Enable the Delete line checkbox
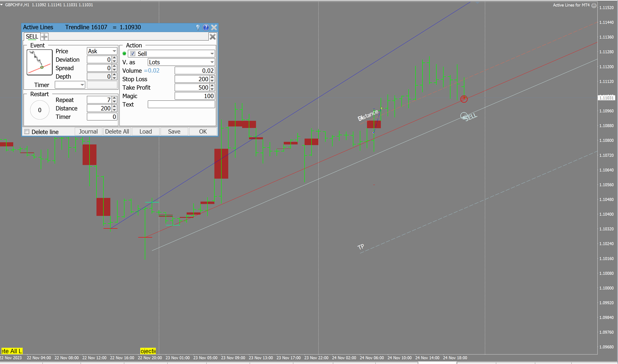The image size is (618, 364). [27, 132]
